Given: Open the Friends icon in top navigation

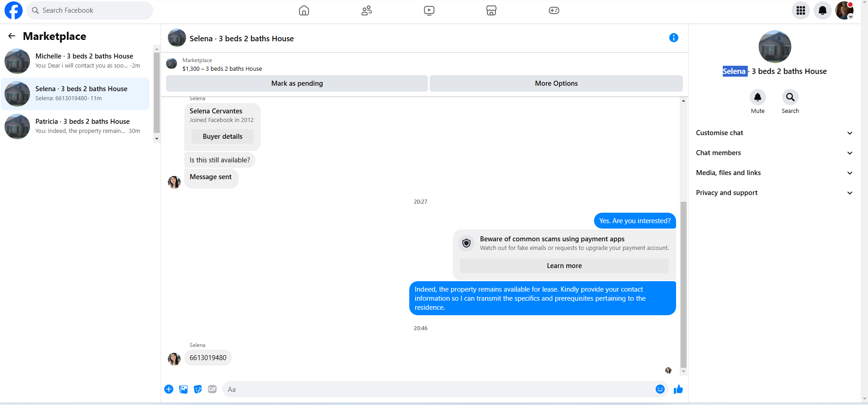Looking at the screenshot, I should coord(367,10).
